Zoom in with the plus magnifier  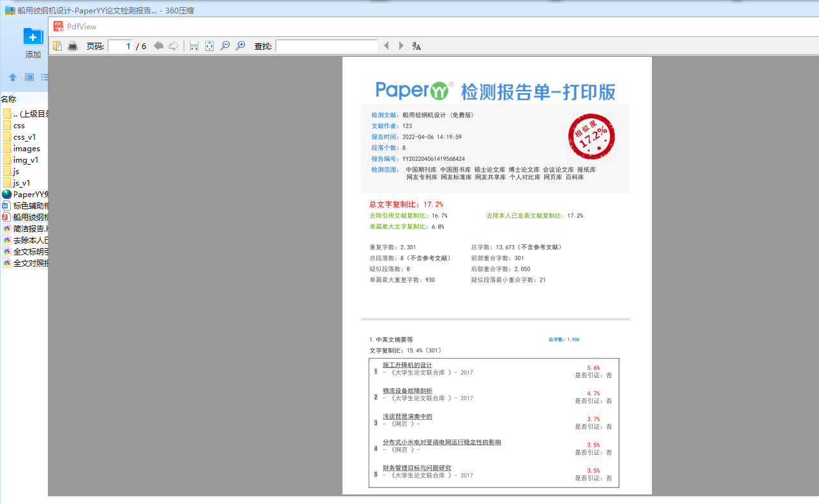[240, 46]
